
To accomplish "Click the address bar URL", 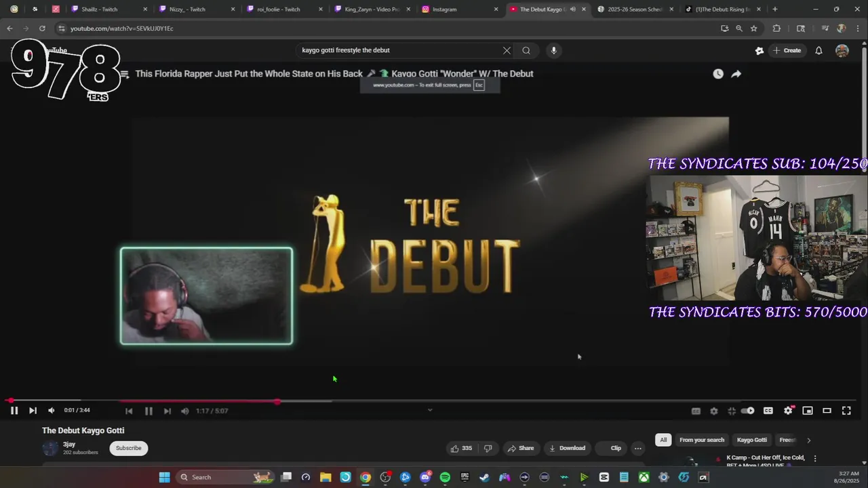I will [x=122, y=28].
